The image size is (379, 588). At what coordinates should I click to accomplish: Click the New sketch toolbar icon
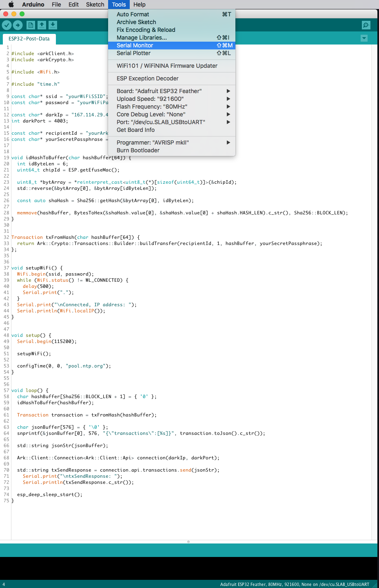click(31, 25)
